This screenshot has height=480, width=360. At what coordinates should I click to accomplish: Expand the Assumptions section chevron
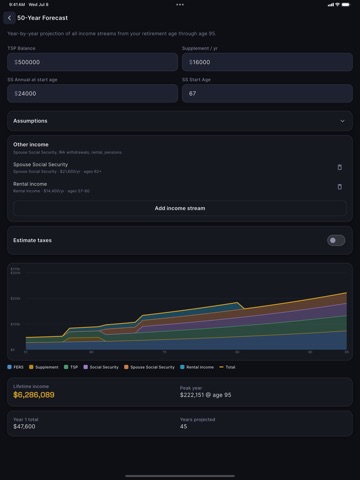(342, 121)
